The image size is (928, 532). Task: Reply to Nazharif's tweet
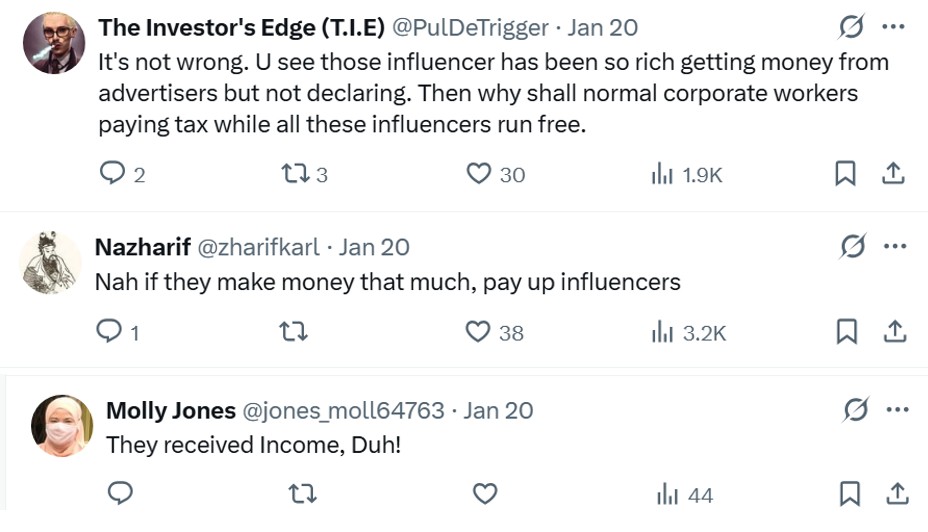pos(108,331)
